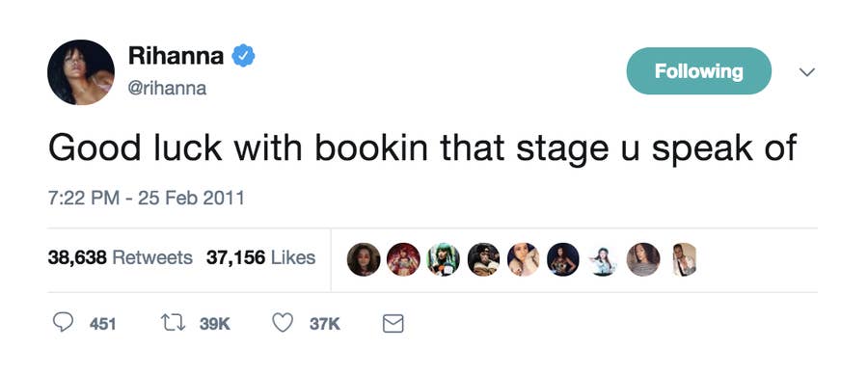Click the retweet arrows icon
The width and height of the screenshot is (868, 374).
click(173, 323)
